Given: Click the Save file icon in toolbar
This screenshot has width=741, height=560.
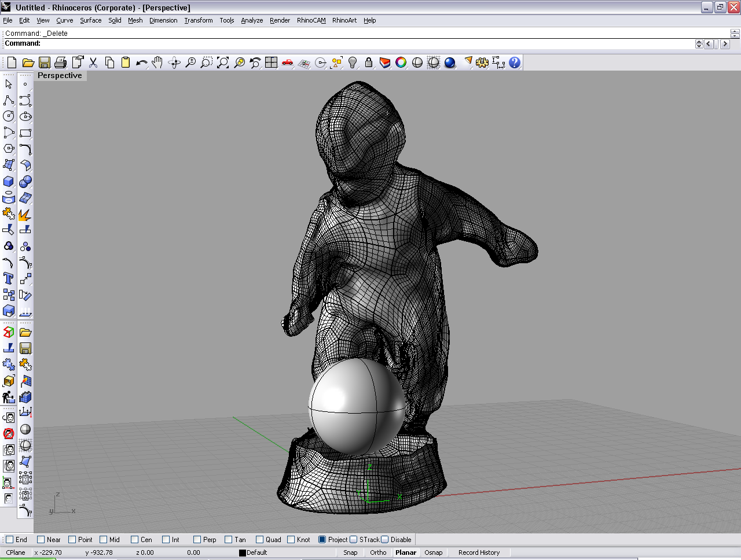Looking at the screenshot, I should [45, 62].
